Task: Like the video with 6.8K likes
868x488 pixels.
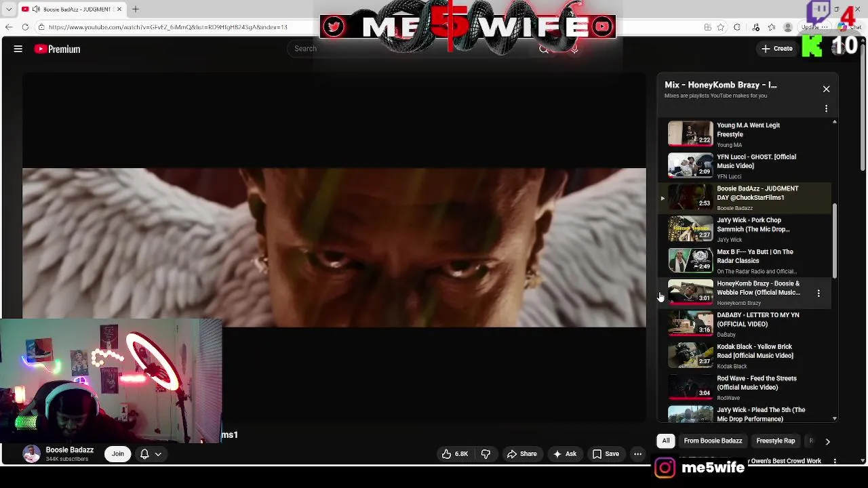Action: [455, 454]
